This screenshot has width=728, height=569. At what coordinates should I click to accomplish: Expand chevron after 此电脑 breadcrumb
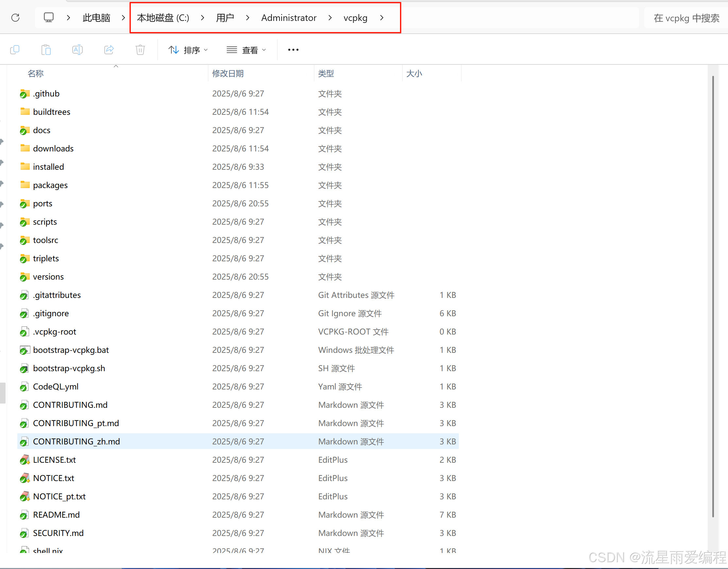pyautogui.click(x=123, y=18)
